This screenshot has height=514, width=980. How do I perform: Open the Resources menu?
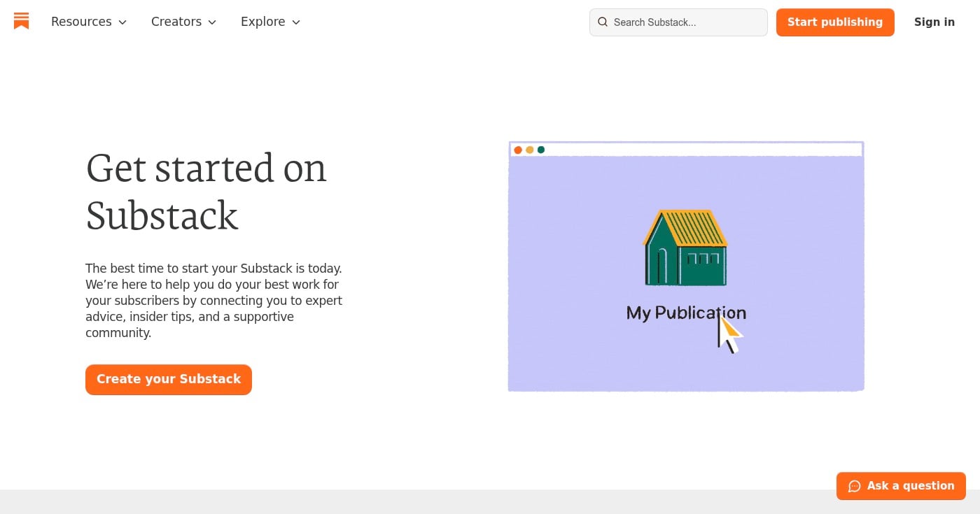point(89,22)
